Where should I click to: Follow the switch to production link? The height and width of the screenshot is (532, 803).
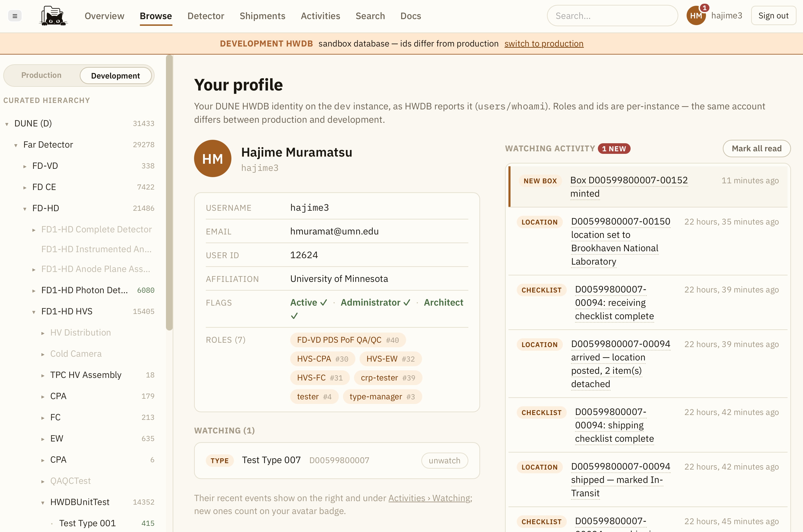(544, 44)
